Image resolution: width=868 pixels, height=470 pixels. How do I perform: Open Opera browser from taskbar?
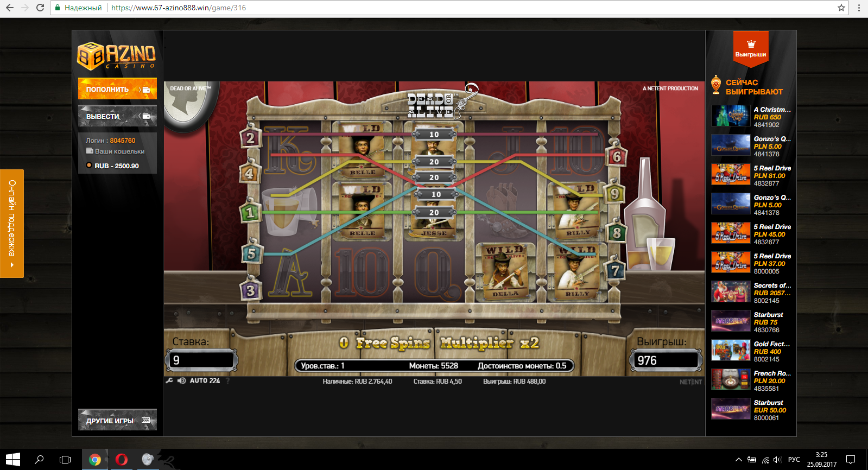[x=122, y=460]
